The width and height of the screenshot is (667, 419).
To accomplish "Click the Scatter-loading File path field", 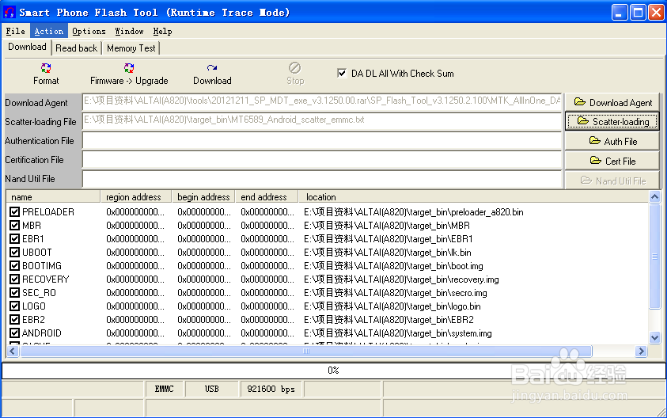I will tap(322, 121).
